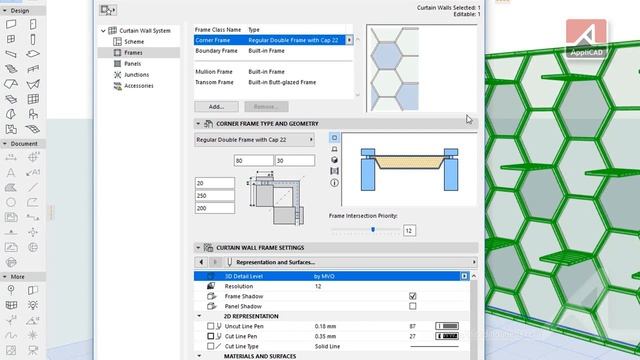This screenshot has width=640, height=360.
Task: Go to the previous settings page arrow
Action: [x=201, y=262]
